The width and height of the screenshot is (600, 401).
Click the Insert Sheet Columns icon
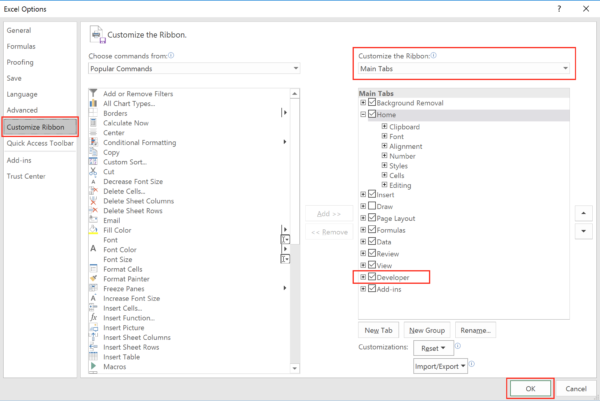click(93, 337)
